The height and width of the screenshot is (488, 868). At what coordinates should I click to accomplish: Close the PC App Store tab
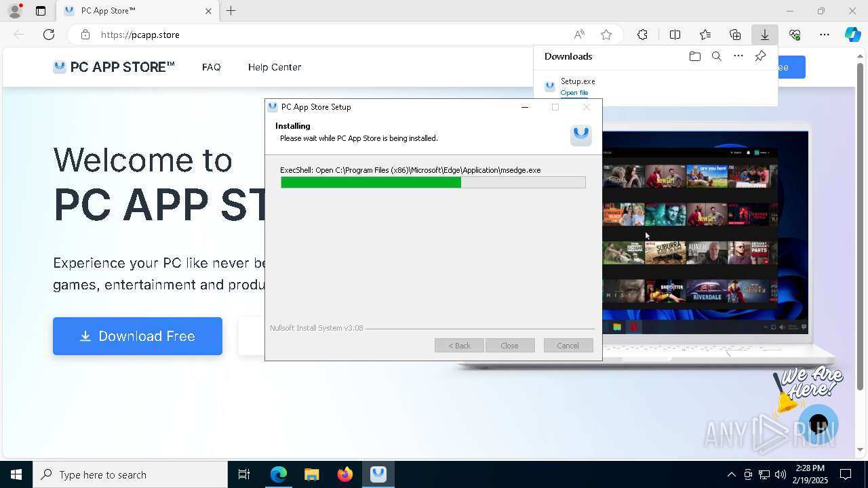click(x=208, y=11)
